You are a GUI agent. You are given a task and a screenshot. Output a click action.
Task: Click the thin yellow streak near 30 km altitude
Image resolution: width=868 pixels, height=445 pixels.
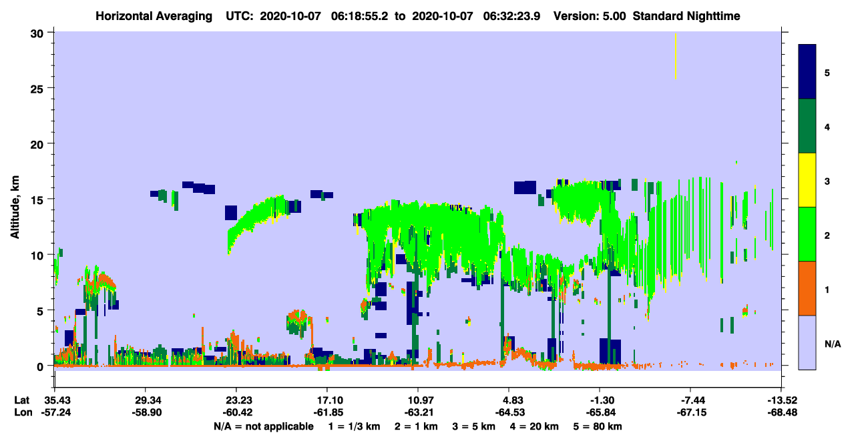coord(676,56)
